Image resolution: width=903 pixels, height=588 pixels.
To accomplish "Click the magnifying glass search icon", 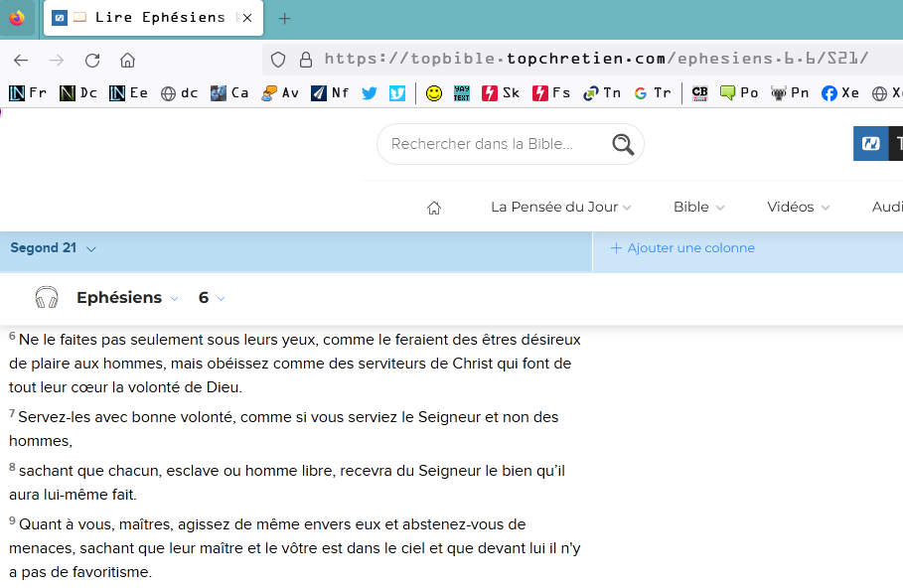I will pos(623,145).
